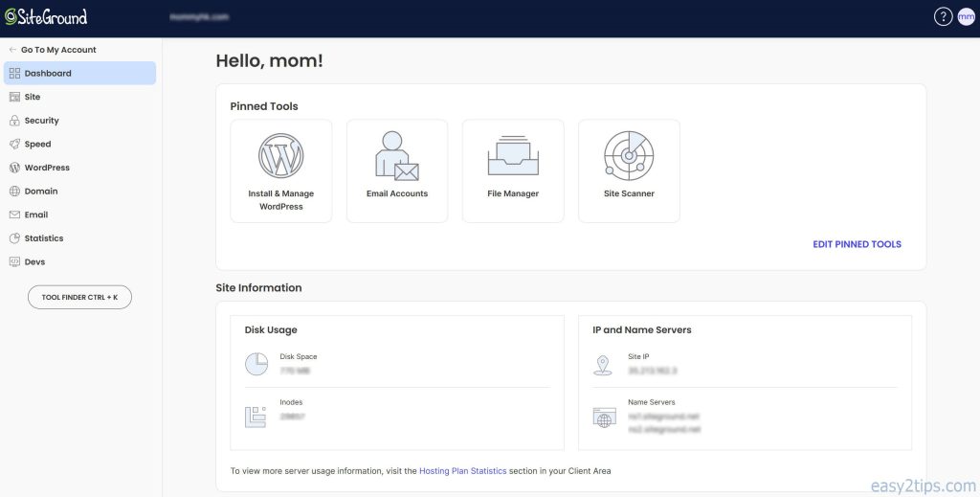
Task: Click the Tool Finder CTRL + K button
Action: [80, 297]
